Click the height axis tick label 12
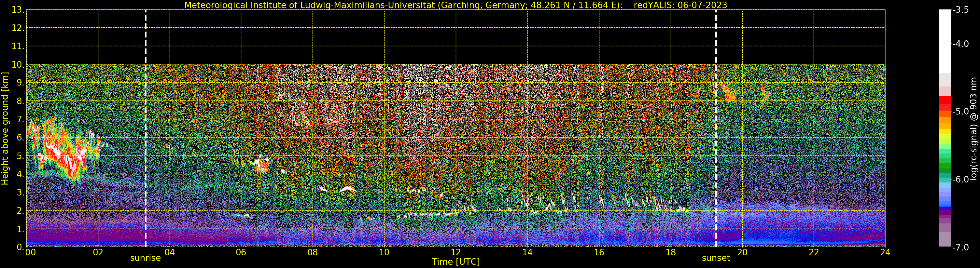Viewport: 980px width, 268px height. tap(18, 28)
